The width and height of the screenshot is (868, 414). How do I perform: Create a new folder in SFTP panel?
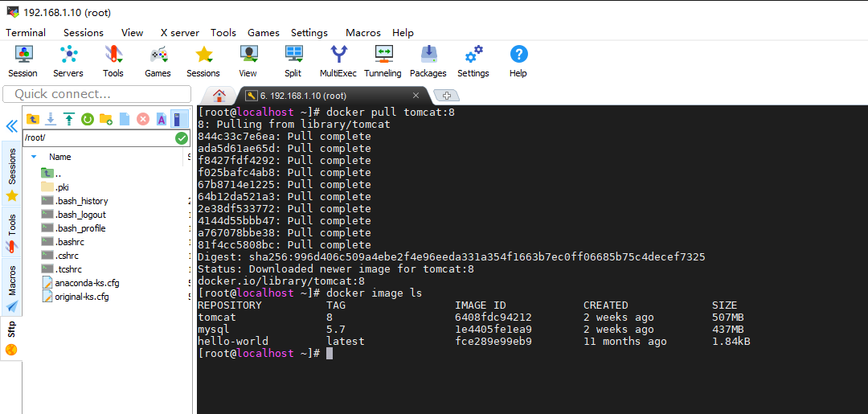pyautogui.click(x=106, y=118)
